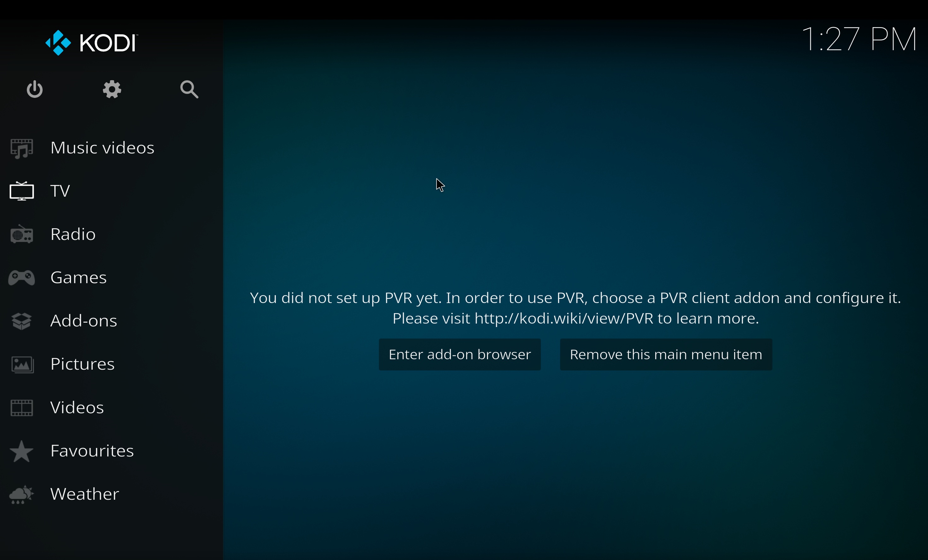Click the Videos filmstrip icon
Viewport: 928px width, 560px height.
click(22, 408)
